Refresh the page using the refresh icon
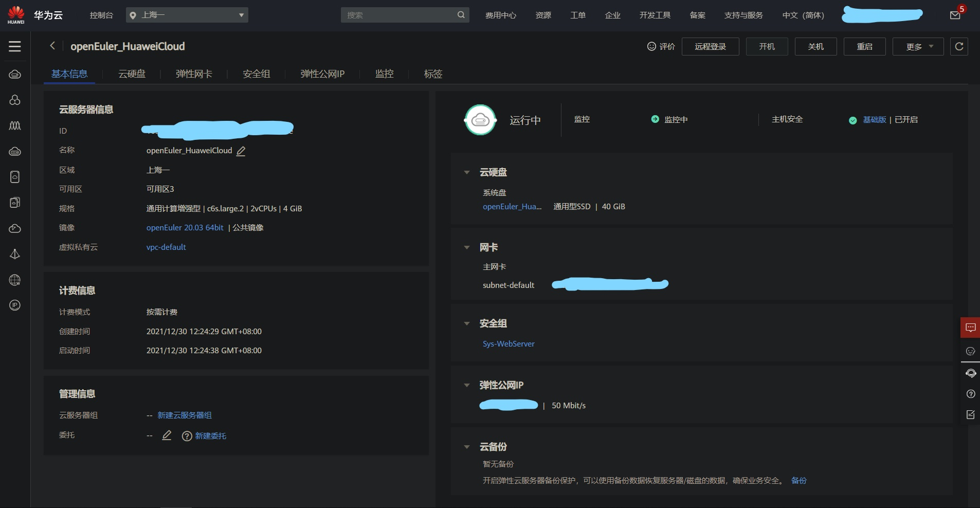Image resolution: width=980 pixels, height=508 pixels. [x=958, y=46]
